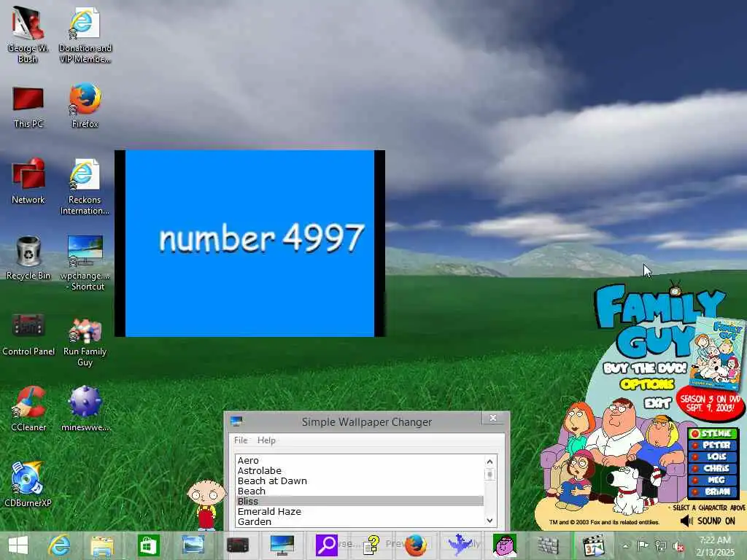747x560 pixels.
Task: Open Internet Explorer from the taskbar
Action: pyautogui.click(x=59, y=545)
